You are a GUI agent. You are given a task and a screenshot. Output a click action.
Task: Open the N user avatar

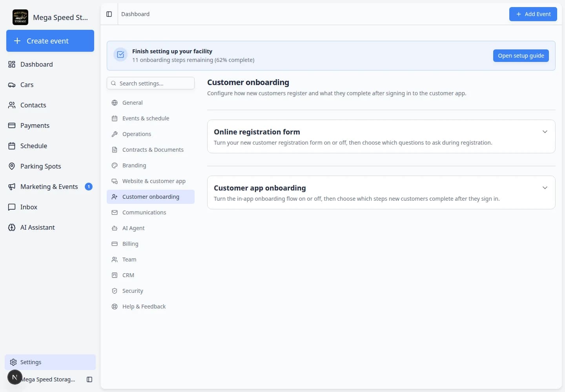tap(15, 377)
